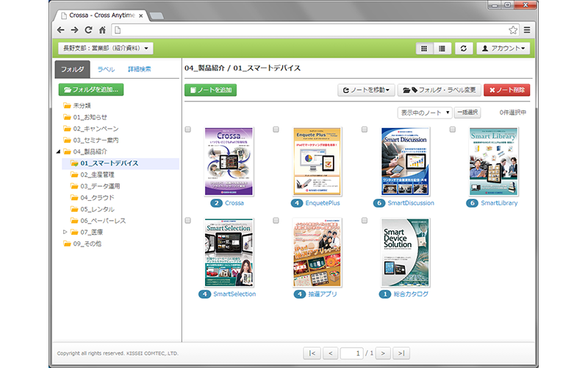
Task: Open the 長野支部：営業部 group dropdown
Action: coord(105,48)
